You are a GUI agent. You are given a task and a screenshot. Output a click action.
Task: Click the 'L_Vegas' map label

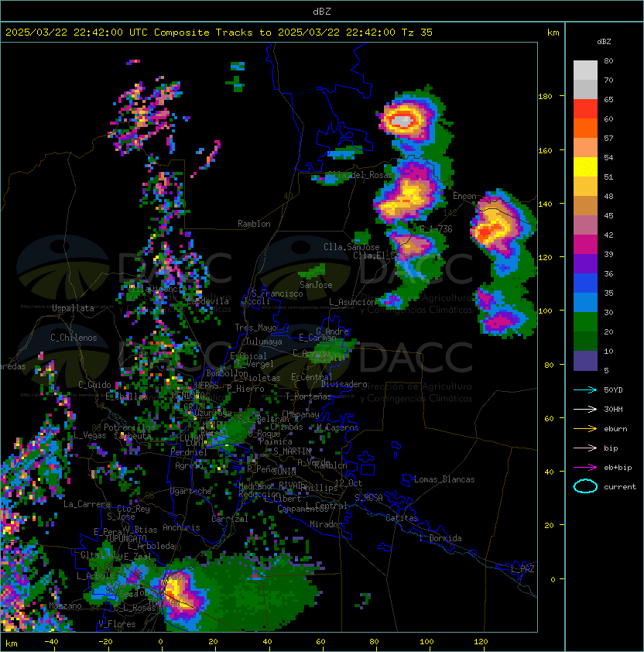[x=90, y=435]
